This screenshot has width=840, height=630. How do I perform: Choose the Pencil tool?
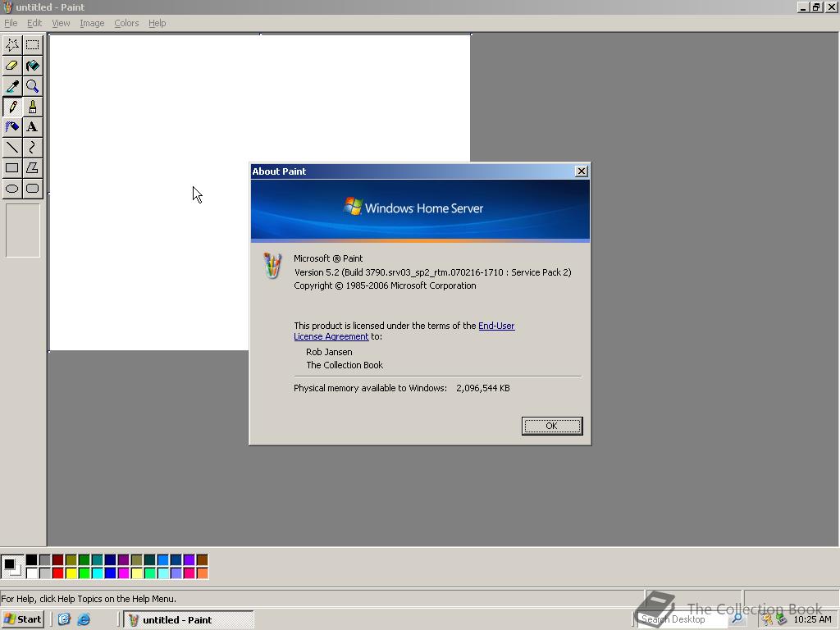(x=12, y=107)
